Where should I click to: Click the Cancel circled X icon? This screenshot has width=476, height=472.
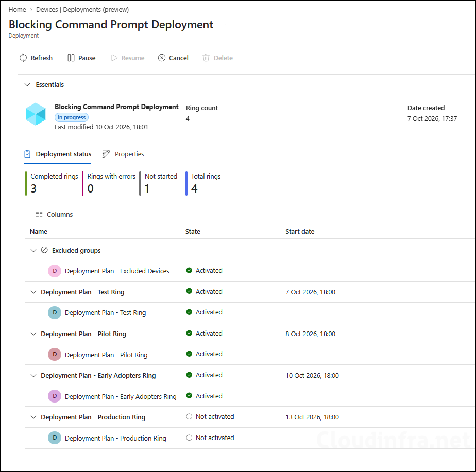(162, 58)
